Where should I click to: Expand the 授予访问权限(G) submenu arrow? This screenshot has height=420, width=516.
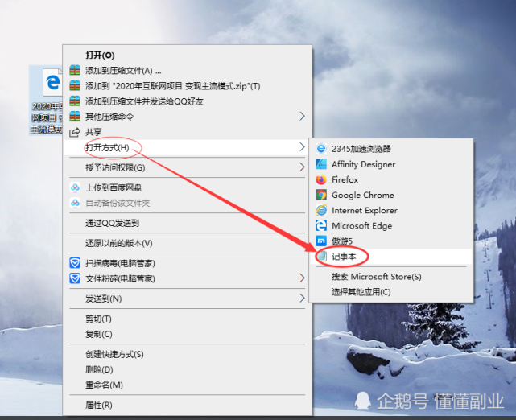302,167
